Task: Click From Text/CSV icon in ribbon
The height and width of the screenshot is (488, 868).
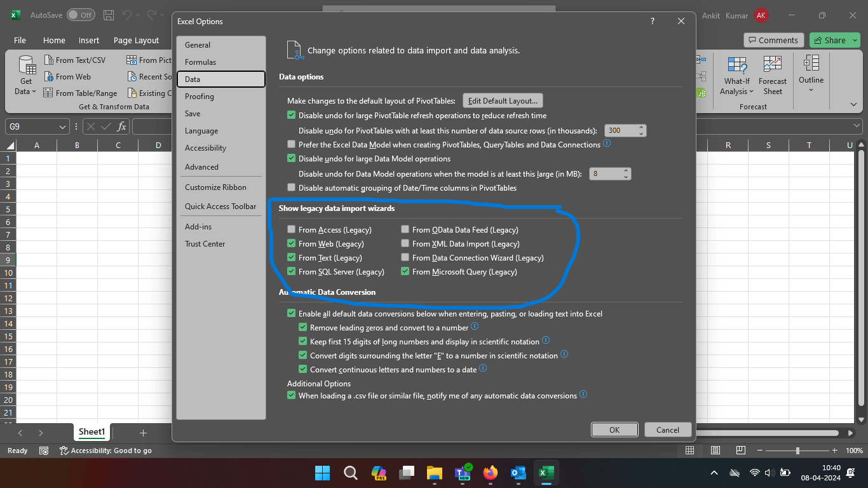Action: tap(49, 60)
